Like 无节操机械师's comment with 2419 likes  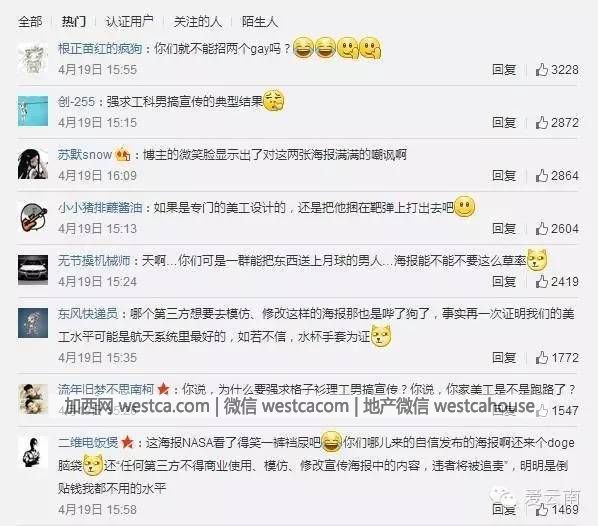click(542, 281)
